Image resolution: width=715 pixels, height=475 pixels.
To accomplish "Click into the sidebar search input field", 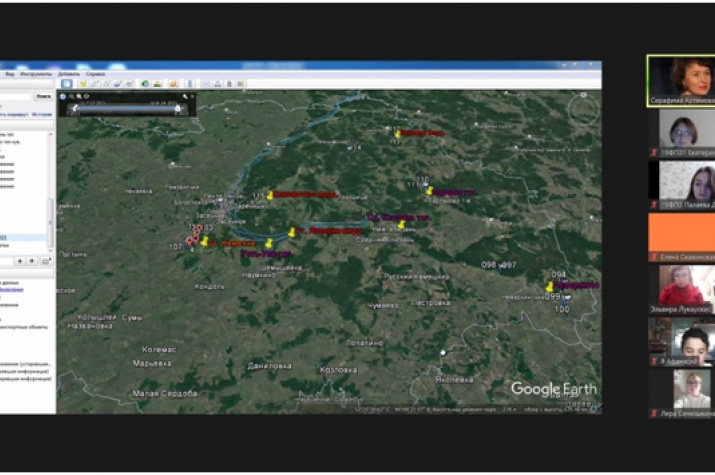I will [16, 96].
